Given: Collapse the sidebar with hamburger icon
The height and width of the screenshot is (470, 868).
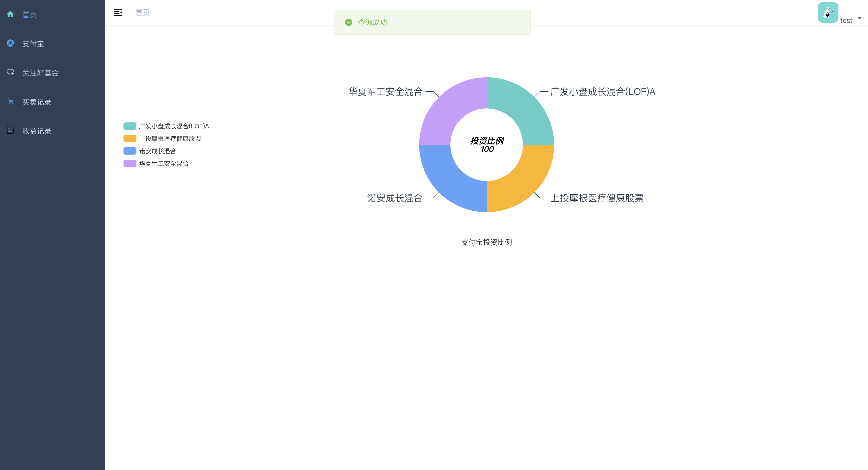Looking at the screenshot, I should point(118,12).
